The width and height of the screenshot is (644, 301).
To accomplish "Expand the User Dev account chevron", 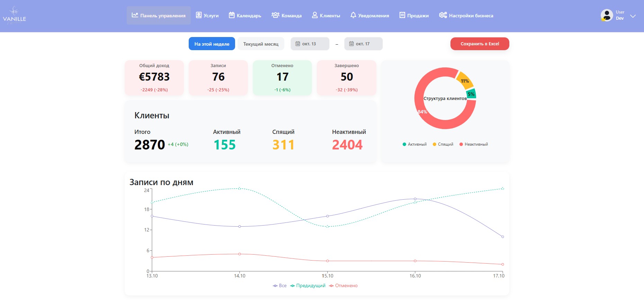I will click(633, 16).
